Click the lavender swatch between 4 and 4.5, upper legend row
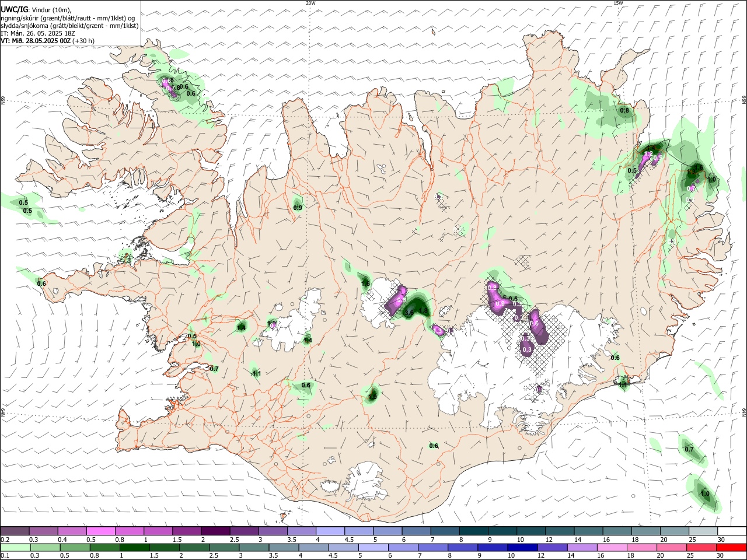Image resolution: width=747 pixels, height=560 pixels. (330, 531)
